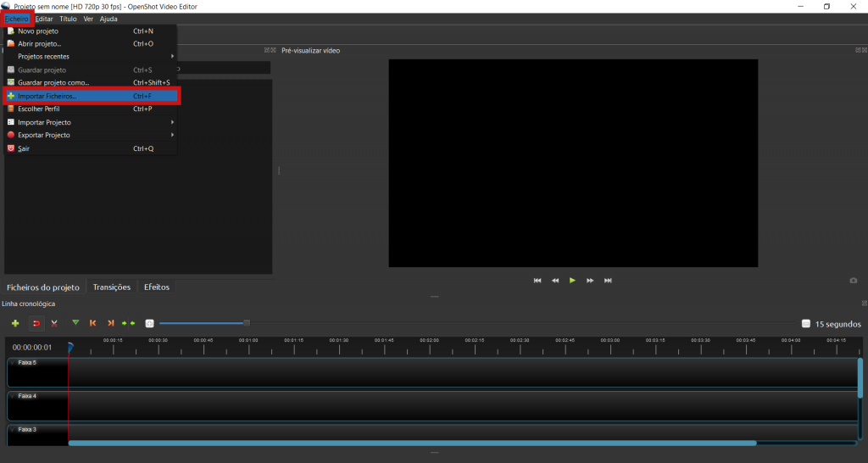The width and height of the screenshot is (868, 463).
Task: Click the timeline playhead marker
Action: [70, 348]
